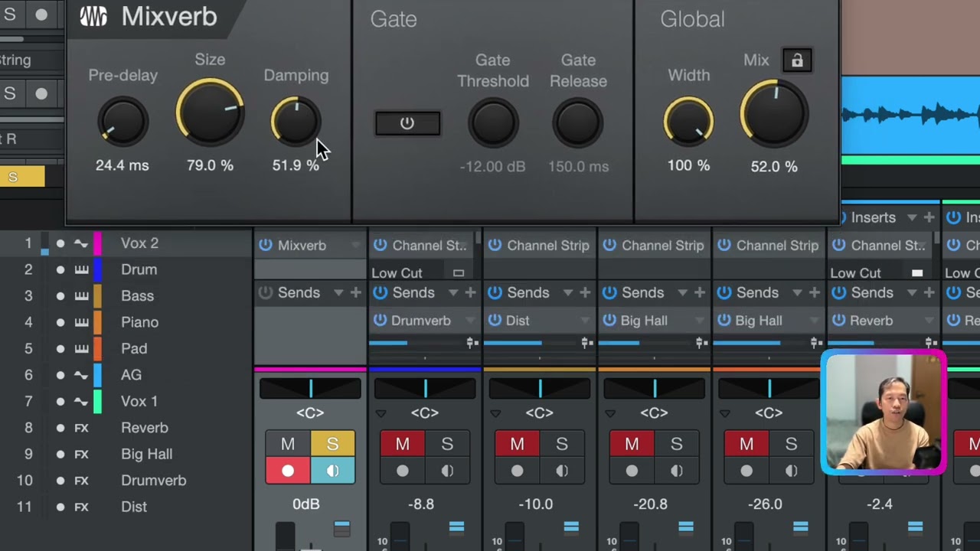Screen dimensions: 980x551
Task: Expand the triangle on the -10.0 channel
Action: [x=495, y=414]
